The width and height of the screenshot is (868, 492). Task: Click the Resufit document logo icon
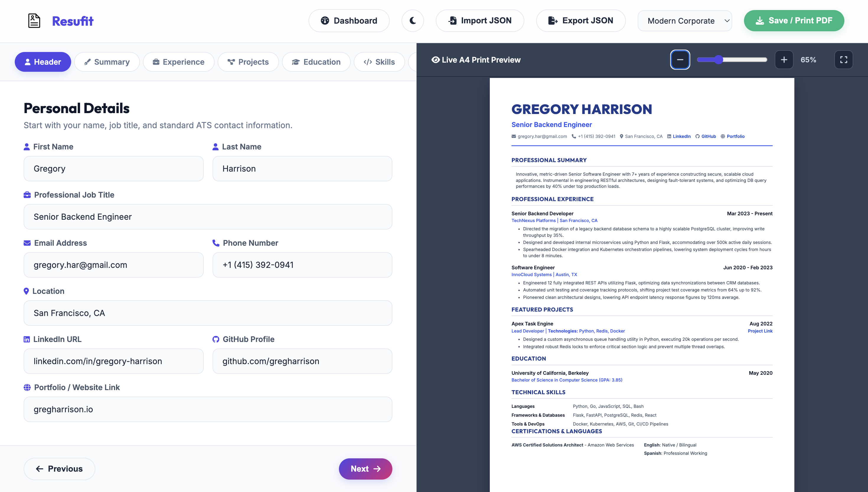point(34,21)
